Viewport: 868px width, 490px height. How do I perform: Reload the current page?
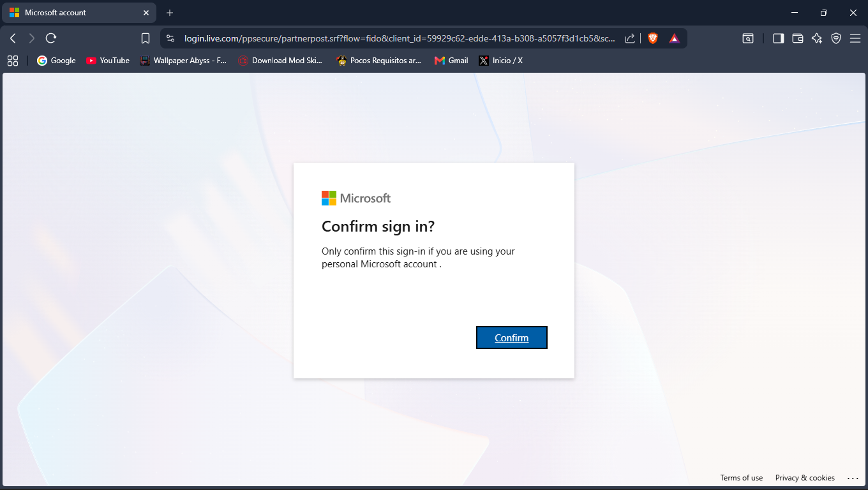(51, 38)
